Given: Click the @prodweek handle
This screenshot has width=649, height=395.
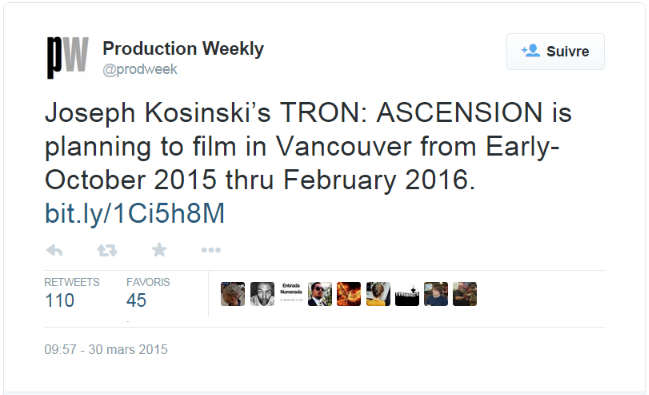Looking at the screenshot, I should click(x=140, y=69).
